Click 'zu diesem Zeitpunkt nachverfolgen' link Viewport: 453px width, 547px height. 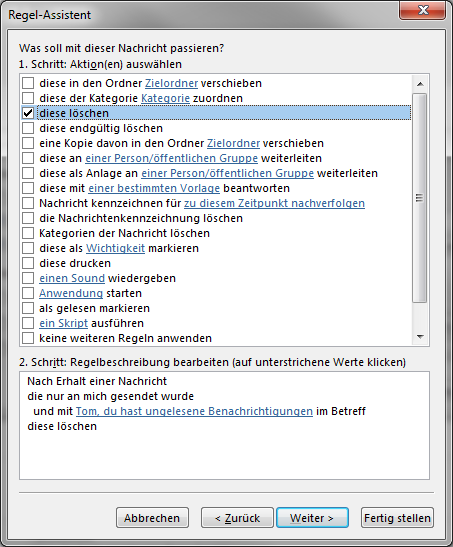coord(274,203)
